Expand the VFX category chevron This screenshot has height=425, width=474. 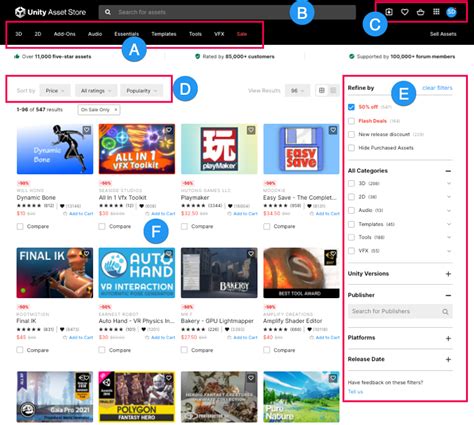coord(449,251)
